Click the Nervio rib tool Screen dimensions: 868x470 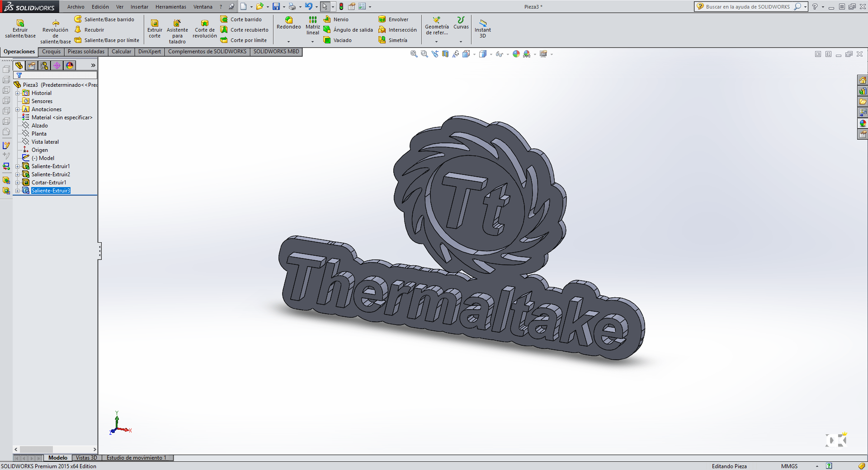click(336, 19)
